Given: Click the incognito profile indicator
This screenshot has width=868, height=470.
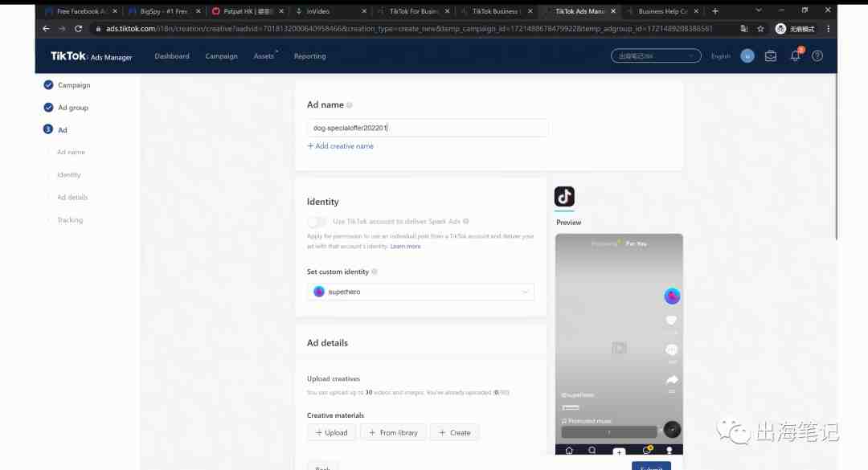Looking at the screenshot, I should [795, 29].
